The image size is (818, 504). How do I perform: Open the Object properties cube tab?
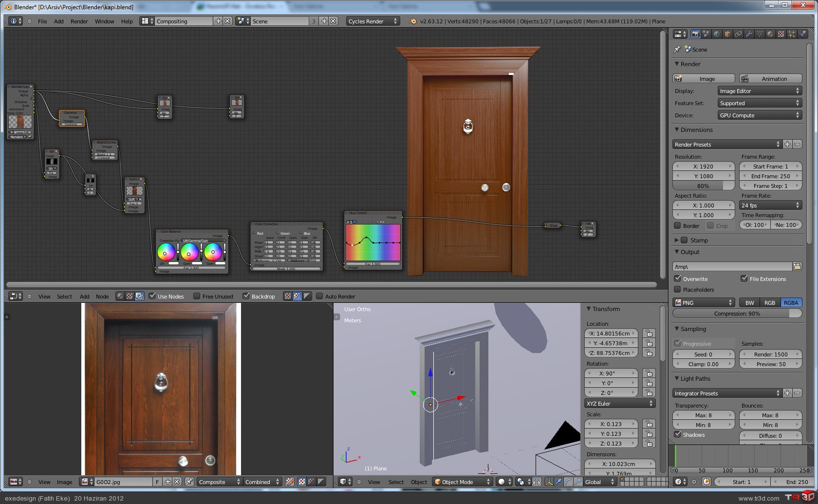(x=727, y=34)
